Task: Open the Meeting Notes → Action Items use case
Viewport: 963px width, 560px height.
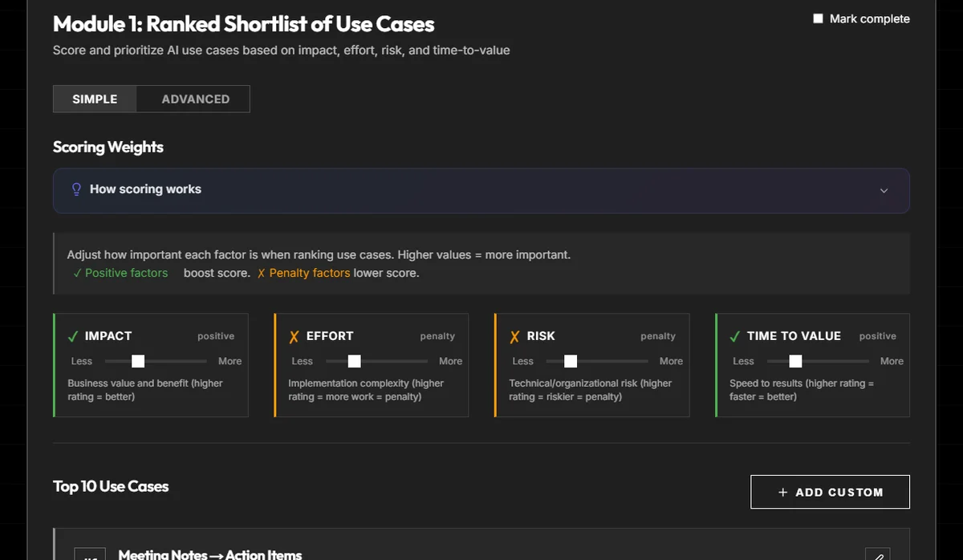Action: [210, 554]
